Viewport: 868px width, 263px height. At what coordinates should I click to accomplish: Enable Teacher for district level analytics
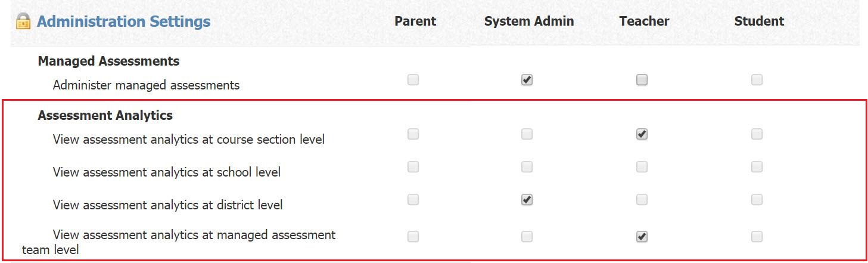(x=642, y=200)
